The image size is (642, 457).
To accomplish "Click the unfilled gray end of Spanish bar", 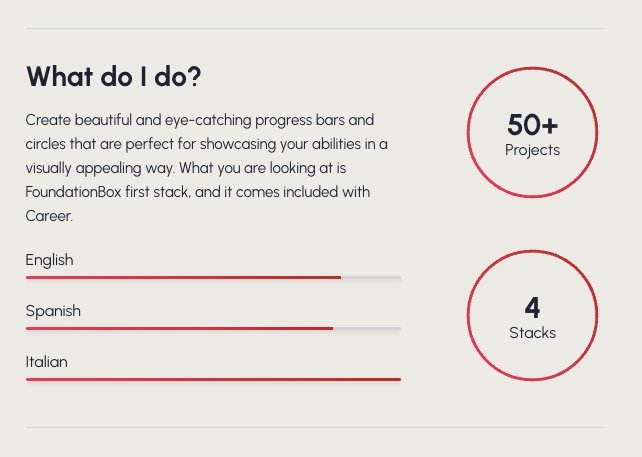I will (367, 328).
